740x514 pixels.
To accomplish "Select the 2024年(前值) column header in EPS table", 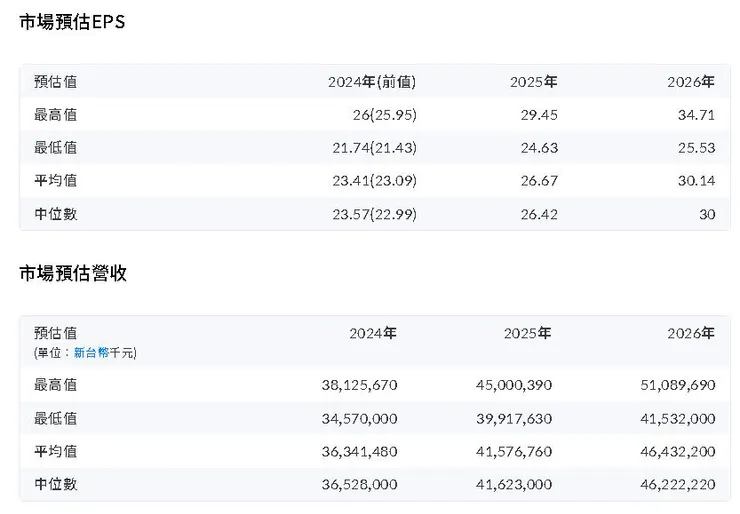I will 371,82.
